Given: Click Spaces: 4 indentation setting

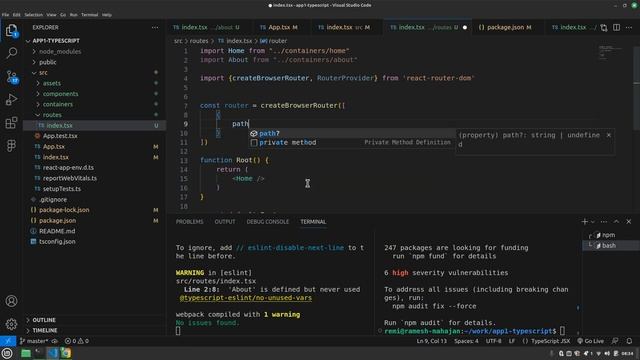Looking at the screenshot, I should point(466,341).
